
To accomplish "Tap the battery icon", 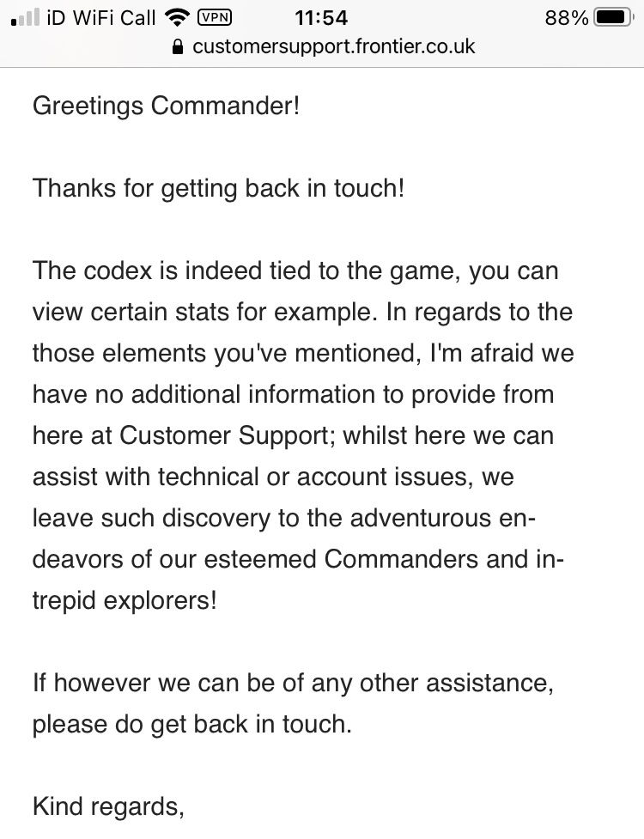I will coord(614,18).
